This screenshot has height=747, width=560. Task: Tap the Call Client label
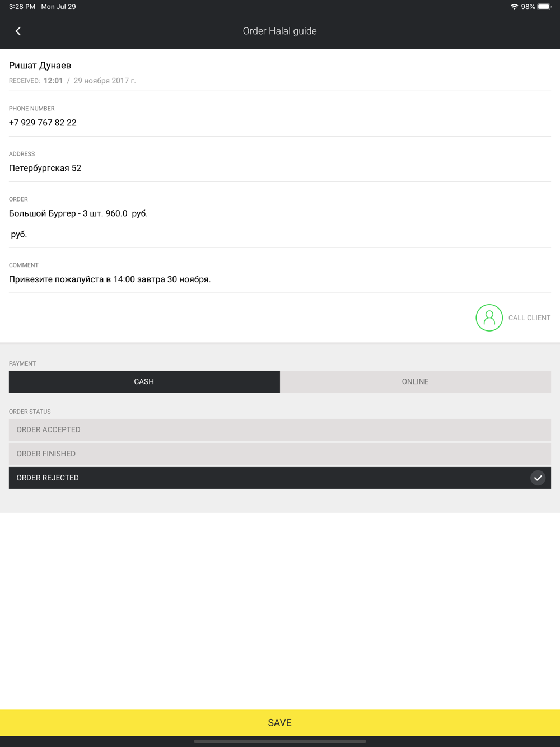[529, 318]
